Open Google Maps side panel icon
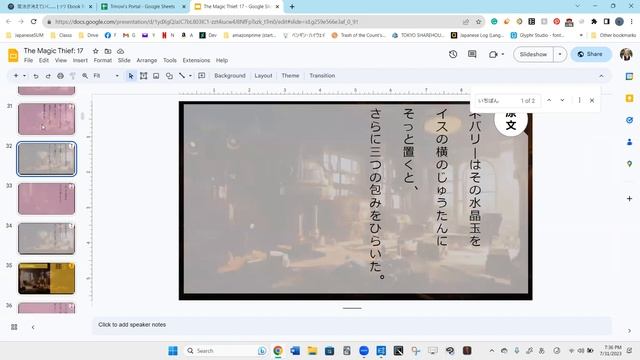Viewport: 640px width, 360px height. point(629,164)
